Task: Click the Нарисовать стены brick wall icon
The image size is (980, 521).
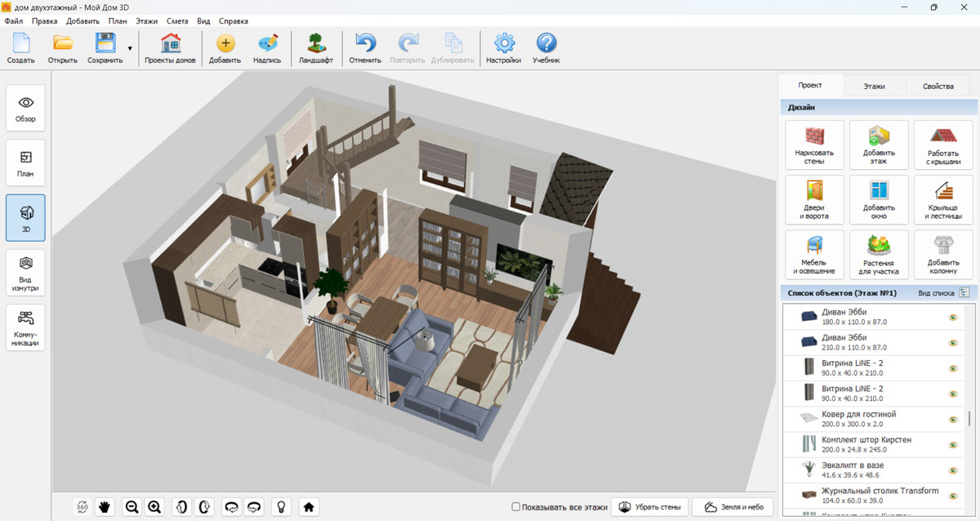Action: [x=813, y=145]
